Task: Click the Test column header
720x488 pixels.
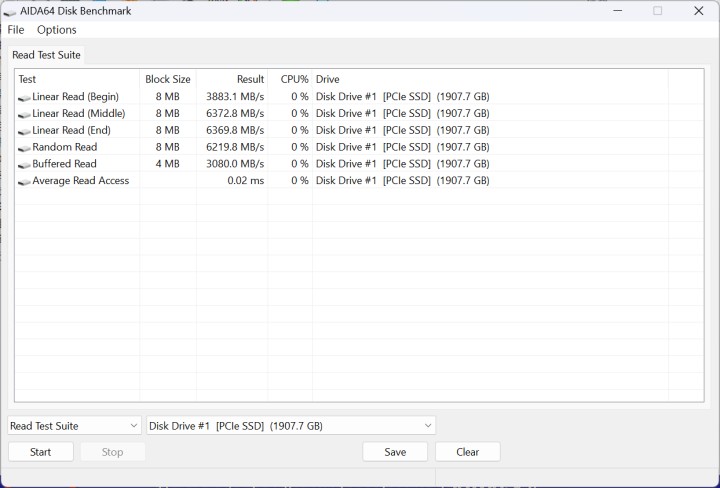Action: [x=77, y=79]
